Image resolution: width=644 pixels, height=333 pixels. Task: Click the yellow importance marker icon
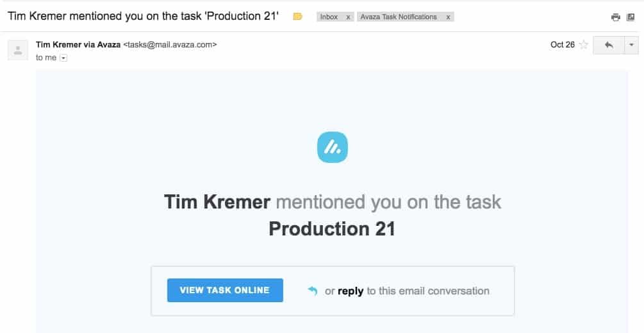[x=297, y=17]
